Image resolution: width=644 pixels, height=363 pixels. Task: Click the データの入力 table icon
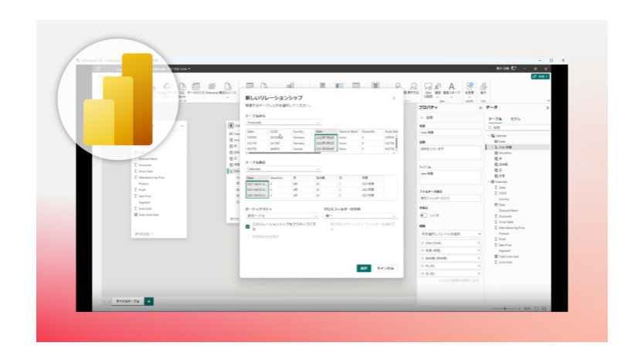(x=196, y=88)
